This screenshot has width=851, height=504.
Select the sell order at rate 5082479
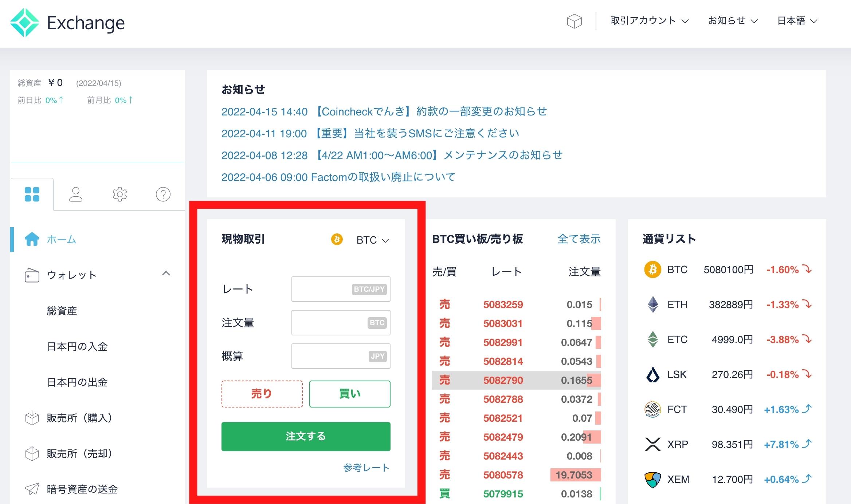coord(517,437)
